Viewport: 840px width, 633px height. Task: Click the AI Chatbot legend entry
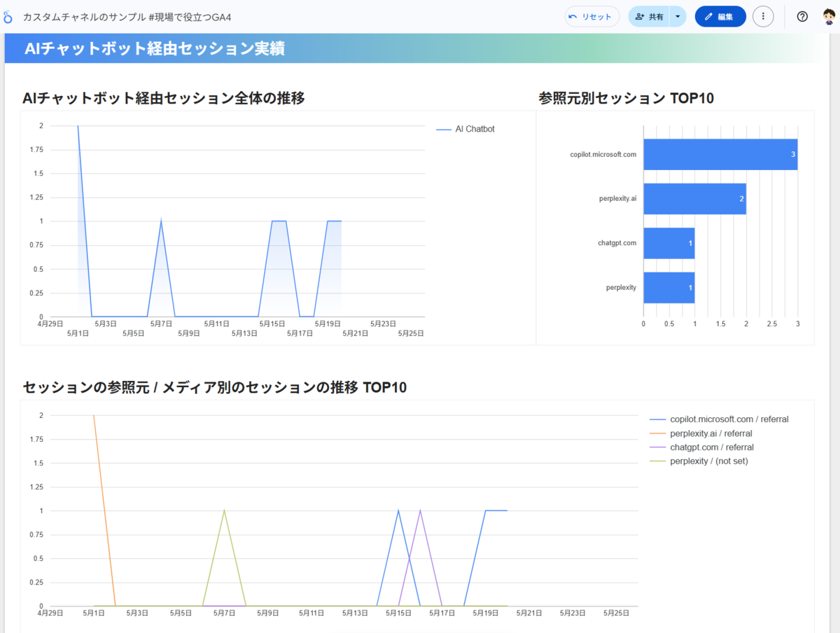tap(465, 129)
